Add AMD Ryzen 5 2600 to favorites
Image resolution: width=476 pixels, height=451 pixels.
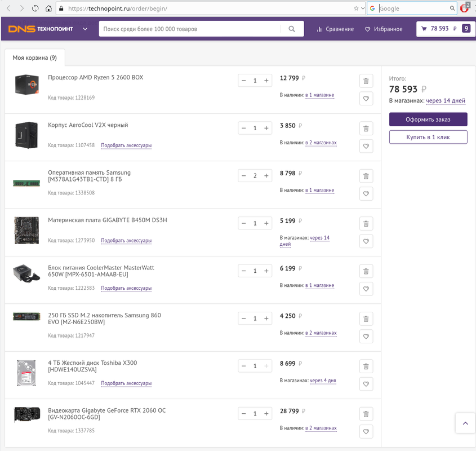point(366,99)
